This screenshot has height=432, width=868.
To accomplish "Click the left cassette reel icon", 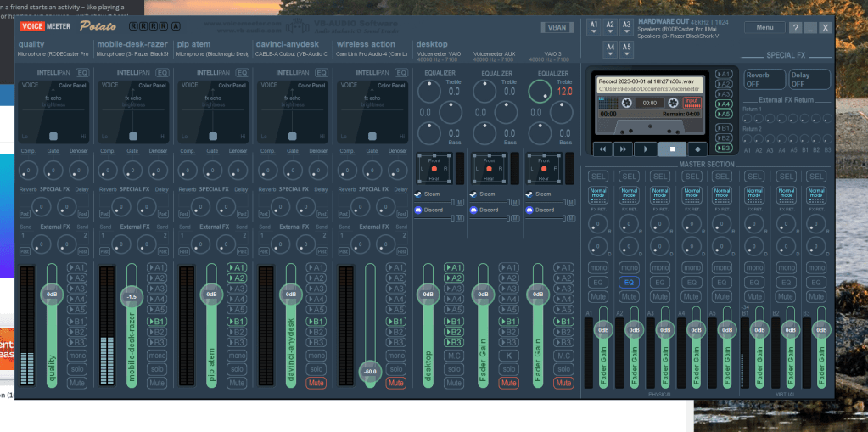I will [626, 103].
